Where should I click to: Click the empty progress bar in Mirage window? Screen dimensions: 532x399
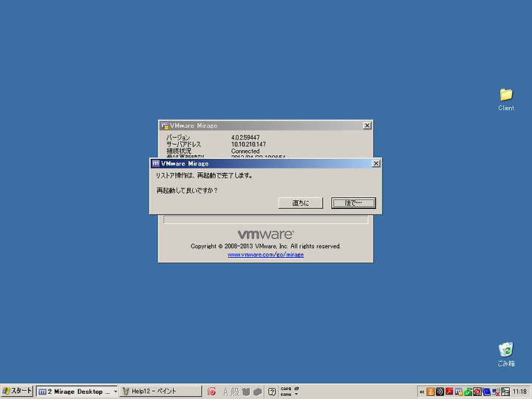[x=266, y=219]
